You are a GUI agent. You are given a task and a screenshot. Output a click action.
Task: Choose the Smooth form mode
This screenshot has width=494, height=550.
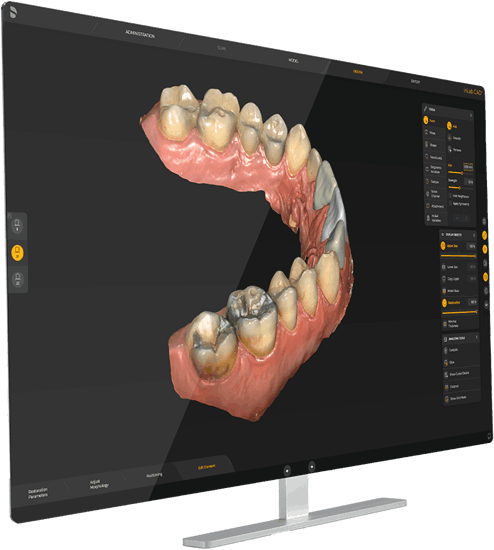coord(454,138)
